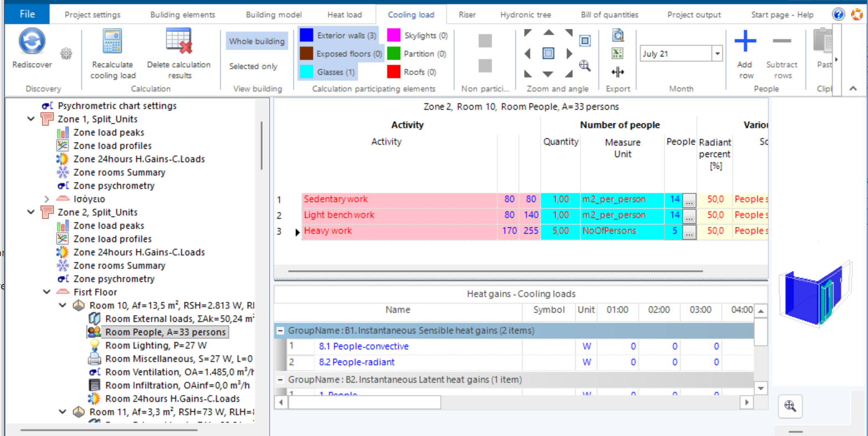
Task: Open discovery settings gear
Action: [x=67, y=53]
